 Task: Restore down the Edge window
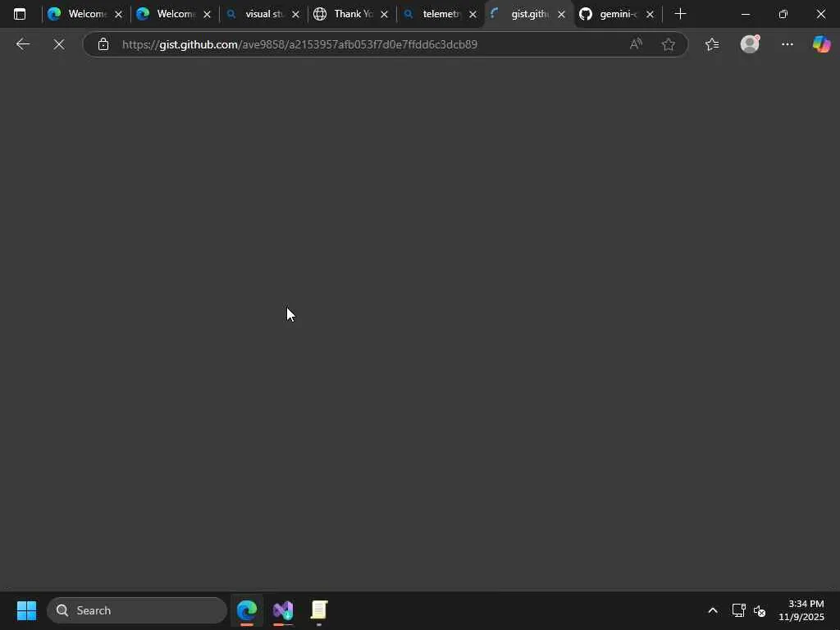point(783,14)
